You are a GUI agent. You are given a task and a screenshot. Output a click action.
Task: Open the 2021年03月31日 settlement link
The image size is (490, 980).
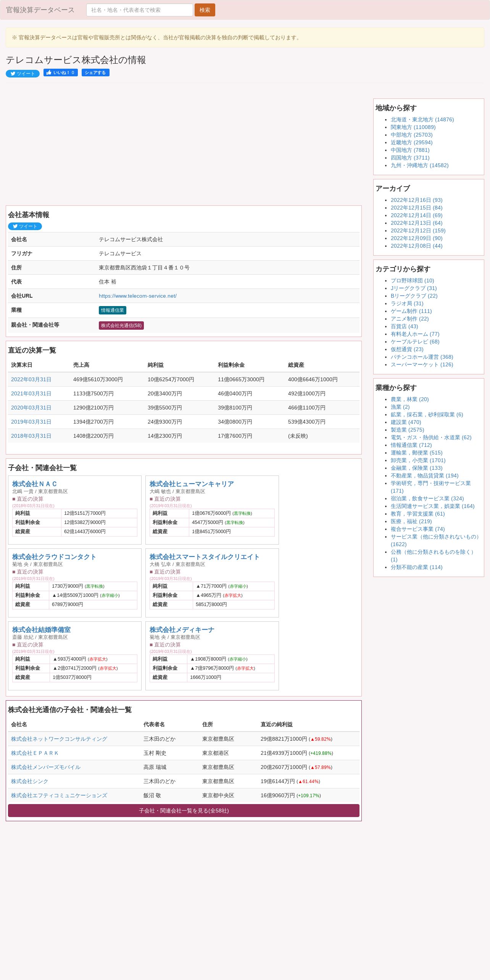[x=31, y=393]
